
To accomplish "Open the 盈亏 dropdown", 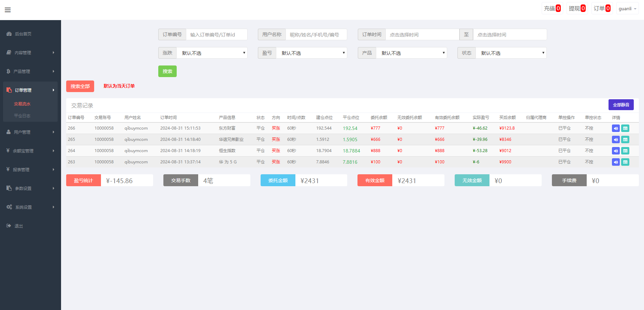I will pos(311,53).
